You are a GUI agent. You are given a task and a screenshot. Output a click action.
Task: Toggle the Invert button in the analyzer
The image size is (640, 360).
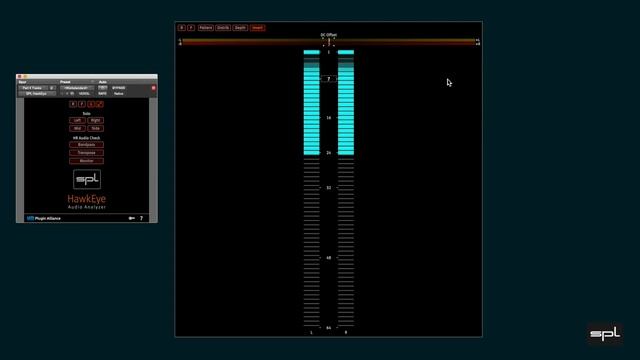tap(257, 28)
